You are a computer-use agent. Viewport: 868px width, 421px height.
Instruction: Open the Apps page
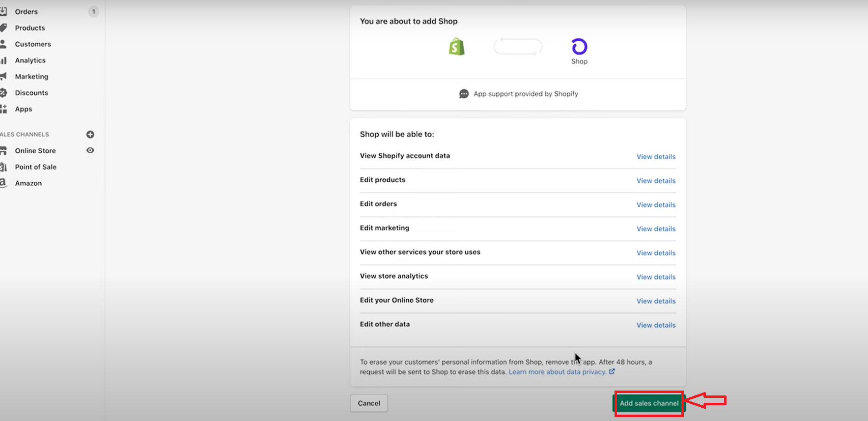point(24,109)
